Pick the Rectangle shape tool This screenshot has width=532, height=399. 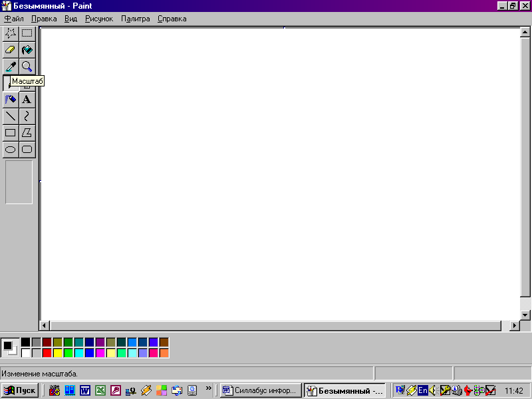click(x=11, y=132)
